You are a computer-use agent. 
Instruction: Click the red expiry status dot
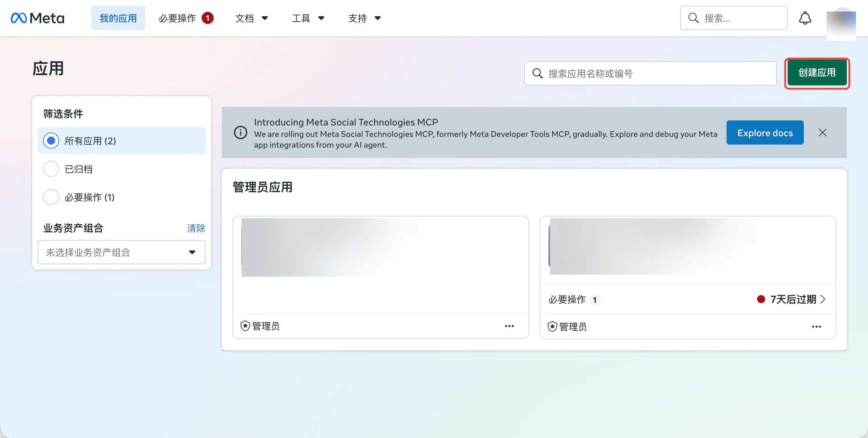tap(761, 299)
